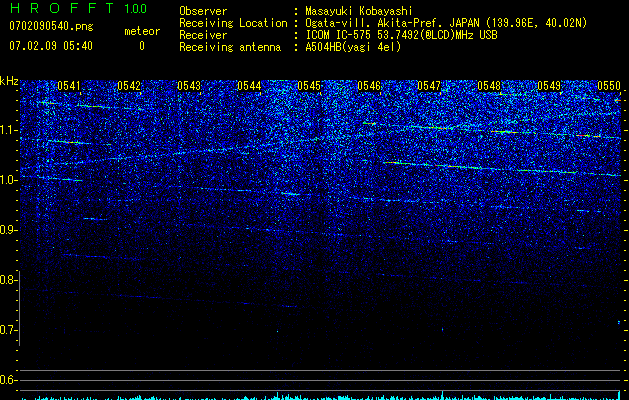Click the 0545 time marker
Screen dimensions: 629x400
(x=309, y=85)
